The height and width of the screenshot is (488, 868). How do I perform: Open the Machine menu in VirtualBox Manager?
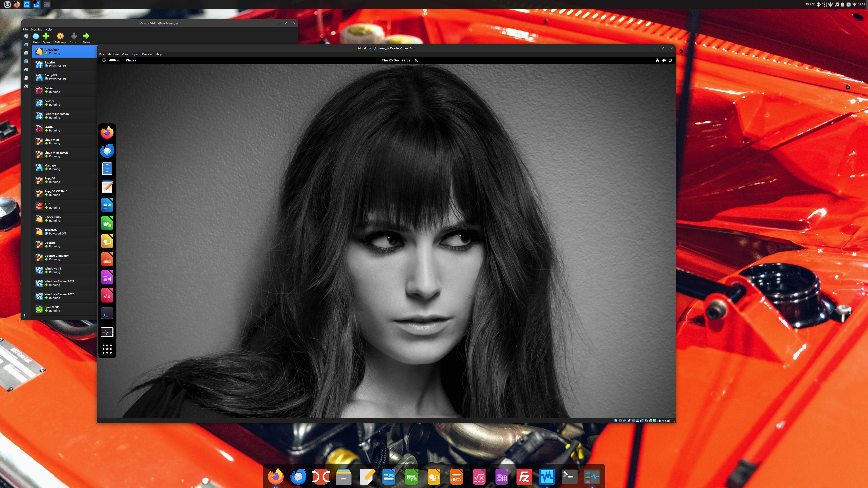pos(36,29)
